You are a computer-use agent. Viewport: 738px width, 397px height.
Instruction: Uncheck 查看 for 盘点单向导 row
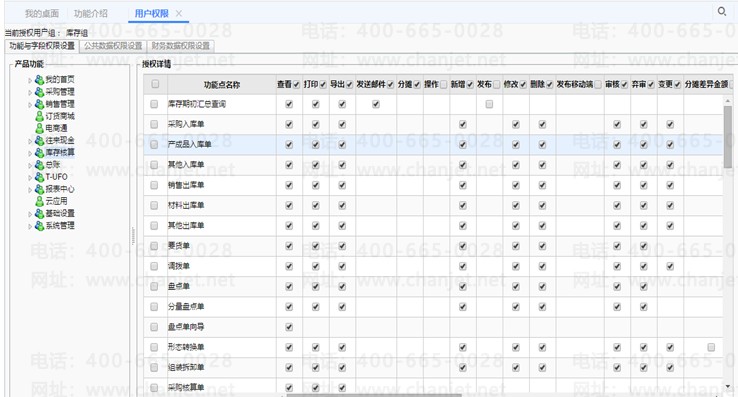pyautogui.click(x=289, y=327)
